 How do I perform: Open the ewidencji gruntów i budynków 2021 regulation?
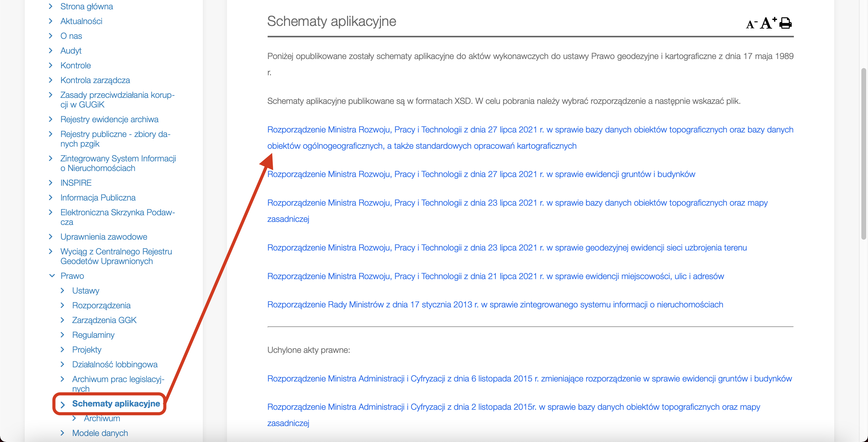[x=481, y=174]
